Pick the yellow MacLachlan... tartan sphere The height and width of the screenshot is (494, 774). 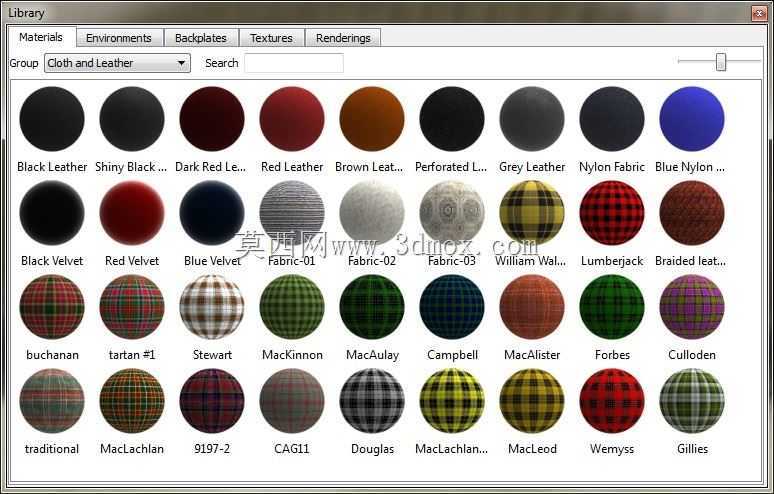[452, 401]
